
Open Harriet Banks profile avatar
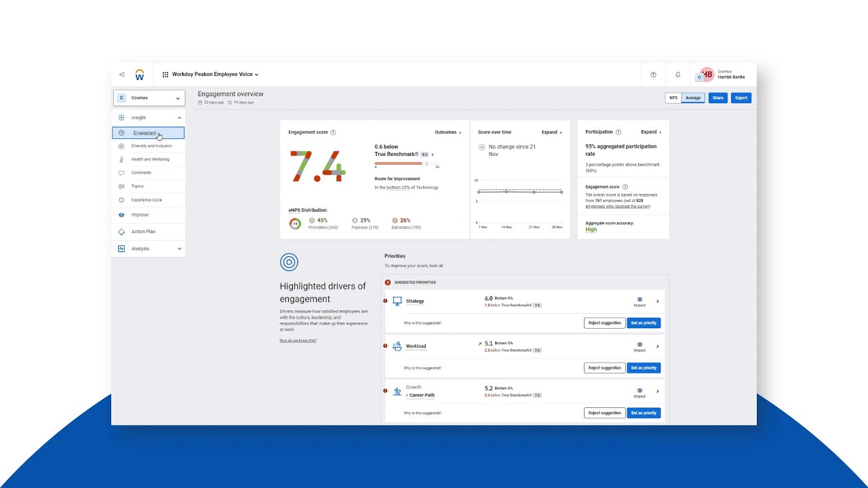click(x=707, y=74)
